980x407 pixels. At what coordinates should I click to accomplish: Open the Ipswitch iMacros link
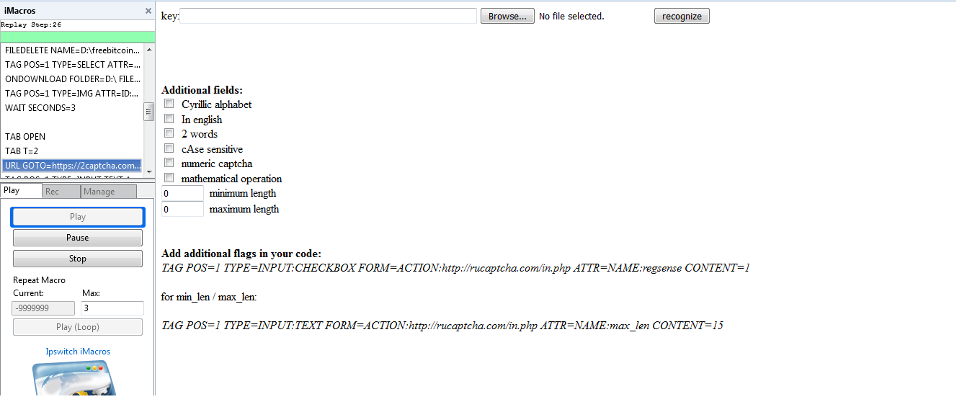(78, 352)
